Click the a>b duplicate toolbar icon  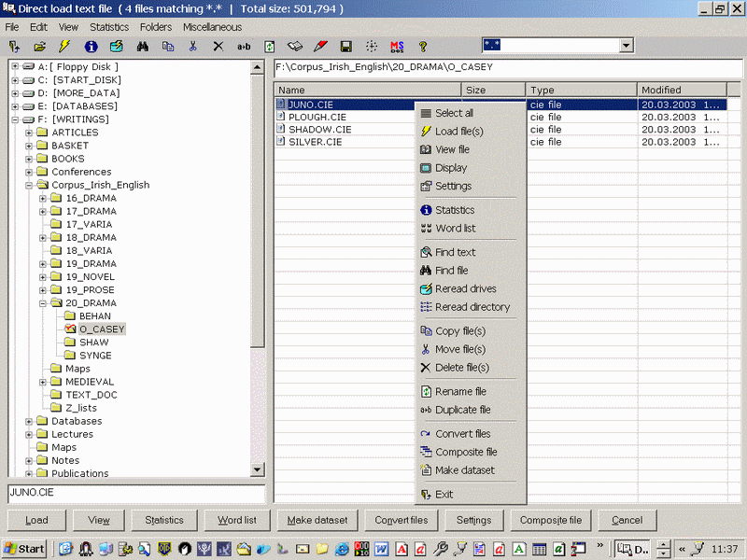coord(244,46)
